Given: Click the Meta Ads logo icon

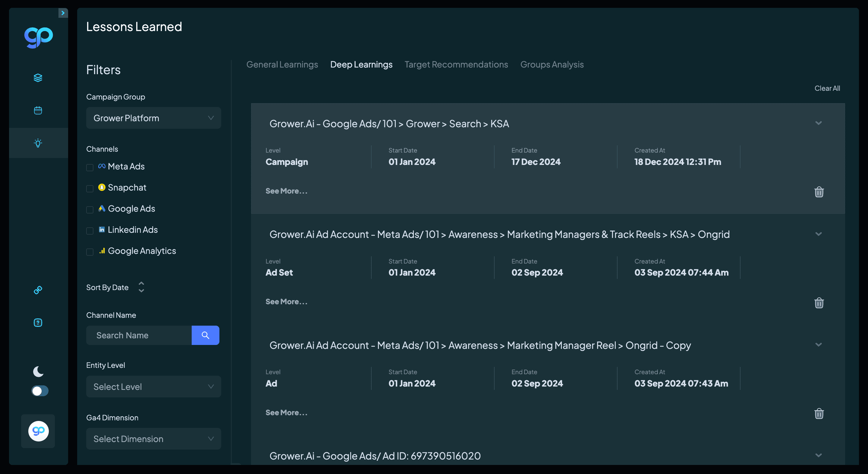Looking at the screenshot, I should point(102,166).
